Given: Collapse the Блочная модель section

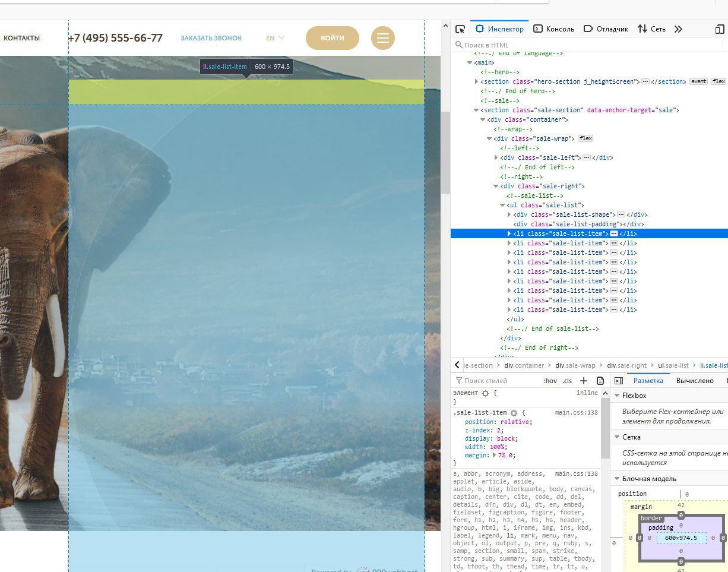Looking at the screenshot, I should pos(617,479).
